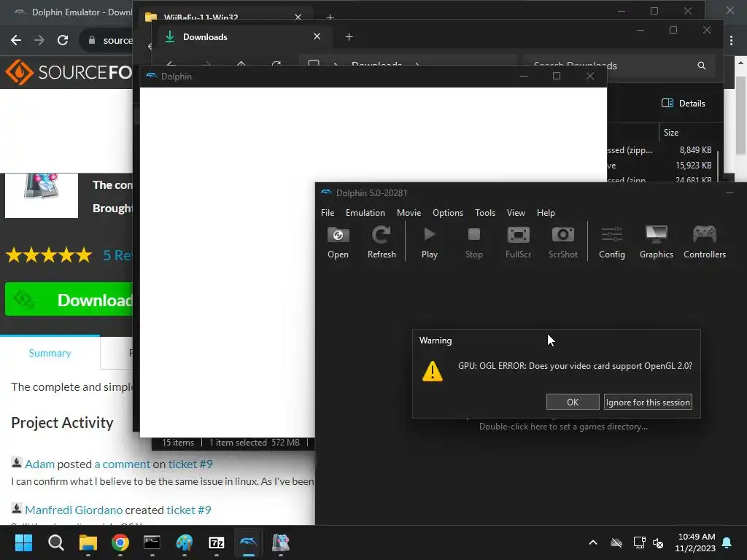
Task: Open the Tools menu
Action: pos(485,213)
